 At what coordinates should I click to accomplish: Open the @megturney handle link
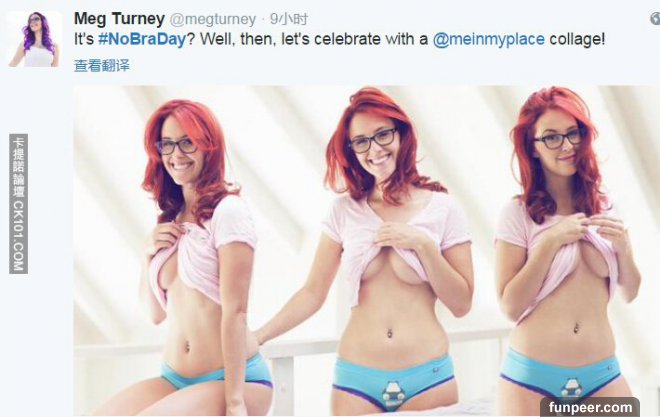213,19
